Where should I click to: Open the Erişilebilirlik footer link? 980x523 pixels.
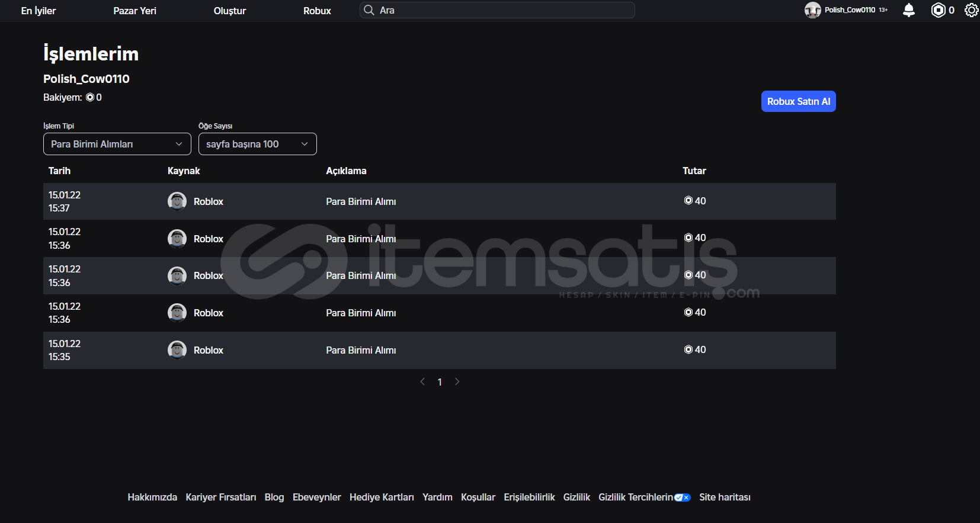[529, 498]
